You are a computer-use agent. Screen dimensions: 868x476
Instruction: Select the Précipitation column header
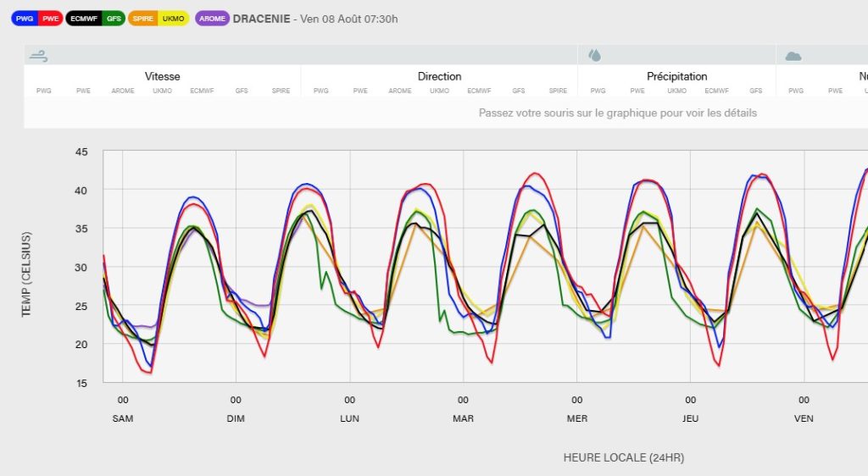pyautogui.click(x=676, y=76)
